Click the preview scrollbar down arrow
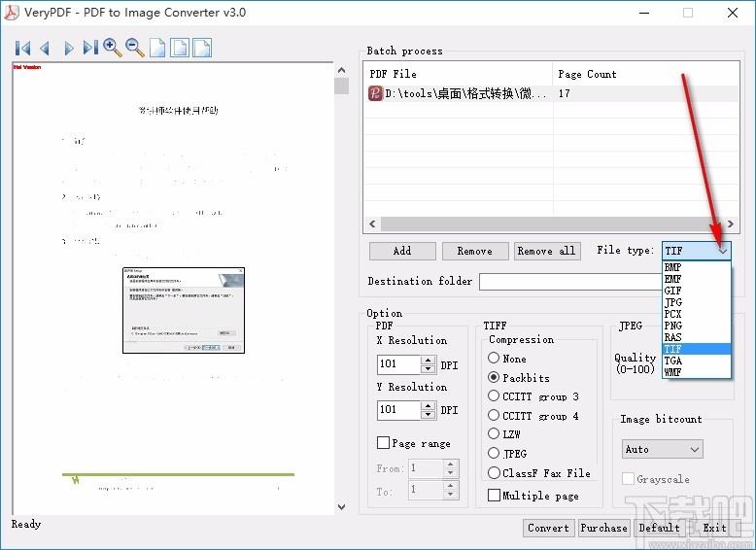Viewport: 756px width, 550px height. pos(341,506)
